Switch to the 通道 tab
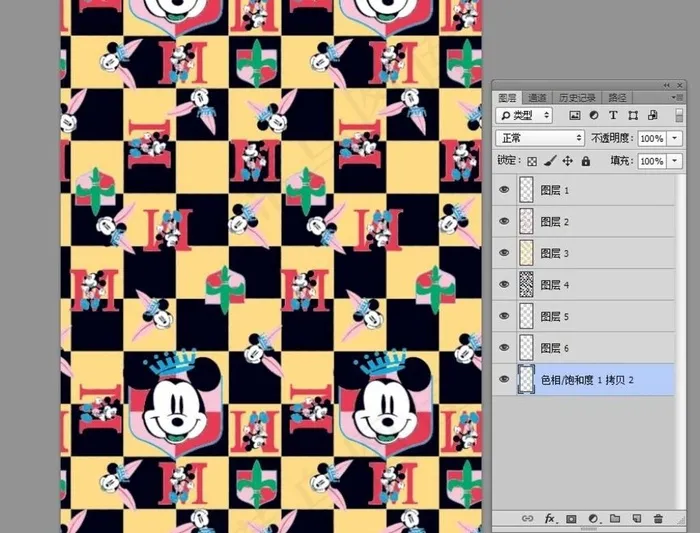The height and width of the screenshot is (533, 700). tap(537, 97)
